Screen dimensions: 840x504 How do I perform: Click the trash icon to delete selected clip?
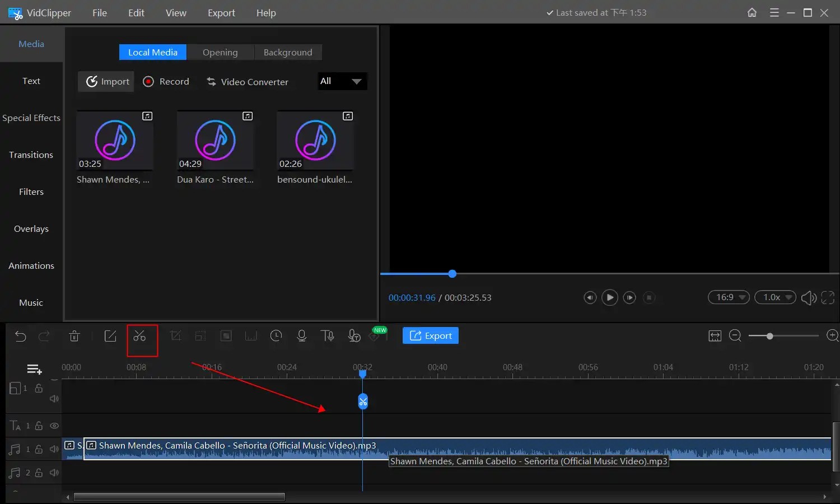[x=74, y=336]
